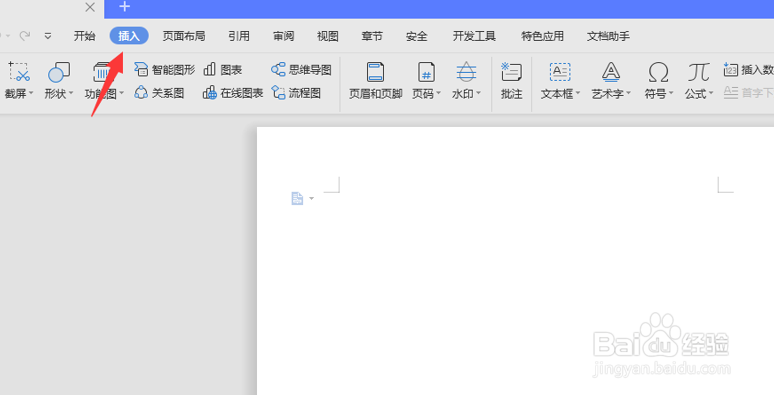Open the 特色应用 tab
Screen dimensions: 774x395
(x=542, y=36)
